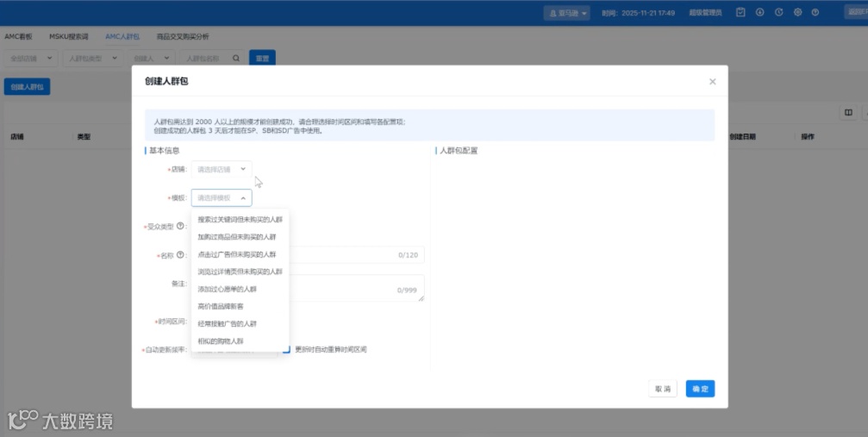The height and width of the screenshot is (437, 868).
Task: Click the search magnifier in 人群包名称 field
Action: point(236,58)
